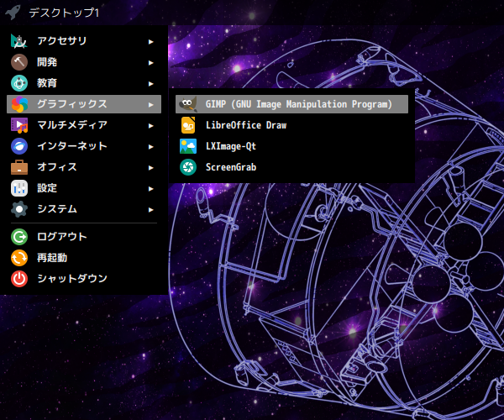Choose シャットダウン to power off
The image size is (504, 420).
point(84,279)
